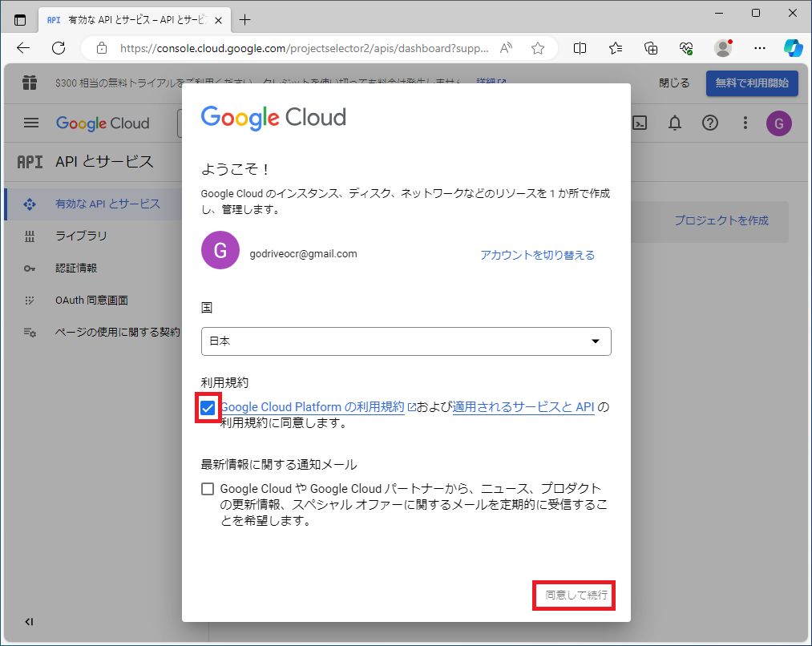Open the 国 country dropdown showing 日本
Viewport: 812px width, 646px height.
coord(406,341)
